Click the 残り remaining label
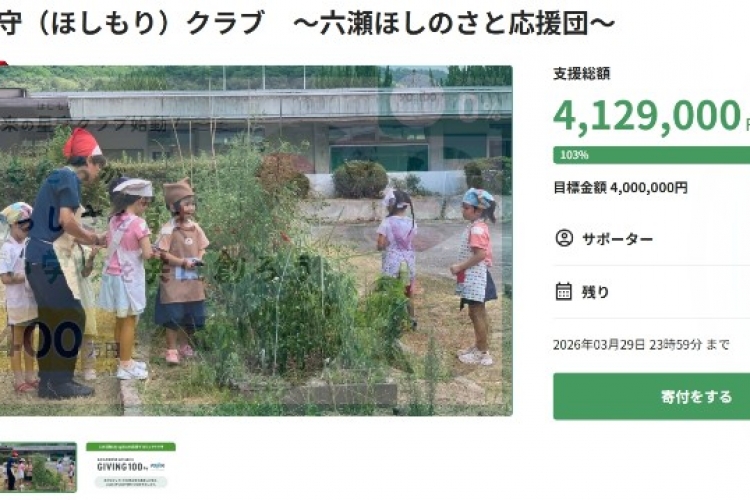The width and height of the screenshot is (750, 500). 595,292
